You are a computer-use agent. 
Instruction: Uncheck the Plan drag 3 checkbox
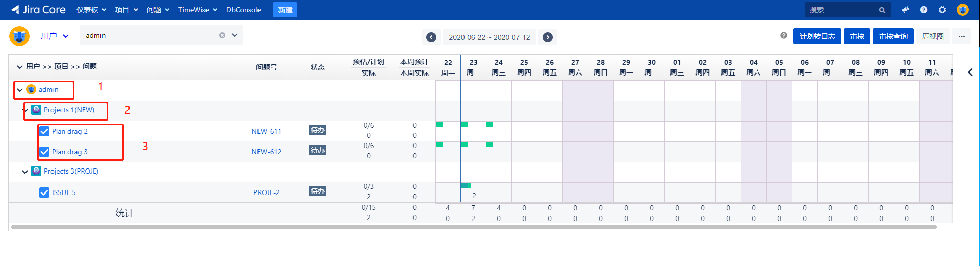click(x=44, y=152)
